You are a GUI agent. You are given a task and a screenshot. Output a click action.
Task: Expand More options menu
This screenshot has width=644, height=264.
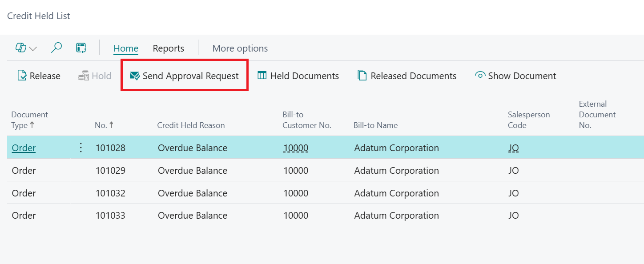point(240,48)
